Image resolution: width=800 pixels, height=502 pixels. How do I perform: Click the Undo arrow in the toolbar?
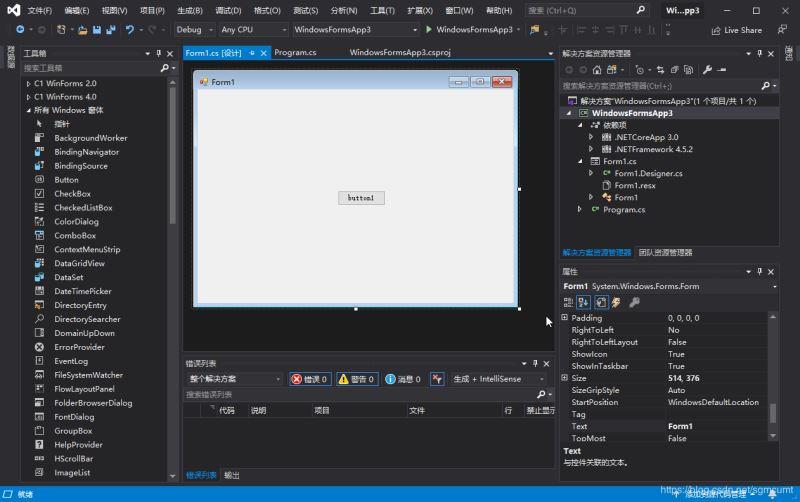(x=129, y=30)
